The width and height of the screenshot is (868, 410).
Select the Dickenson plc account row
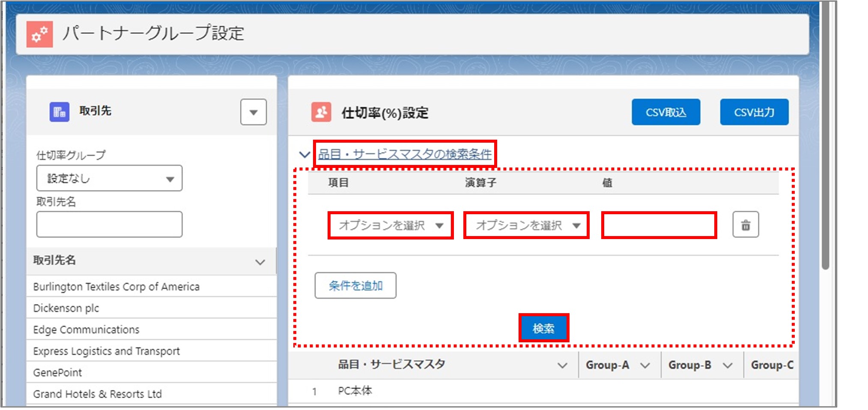coord(151,308)
